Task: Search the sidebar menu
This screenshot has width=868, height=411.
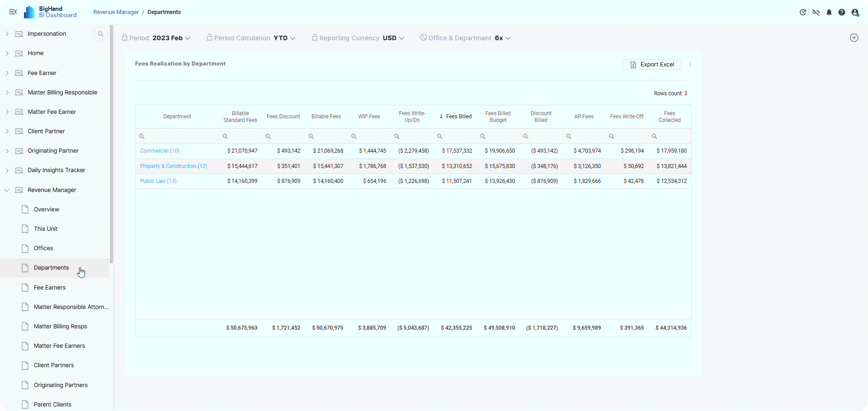Action: (x=100, y=34)
